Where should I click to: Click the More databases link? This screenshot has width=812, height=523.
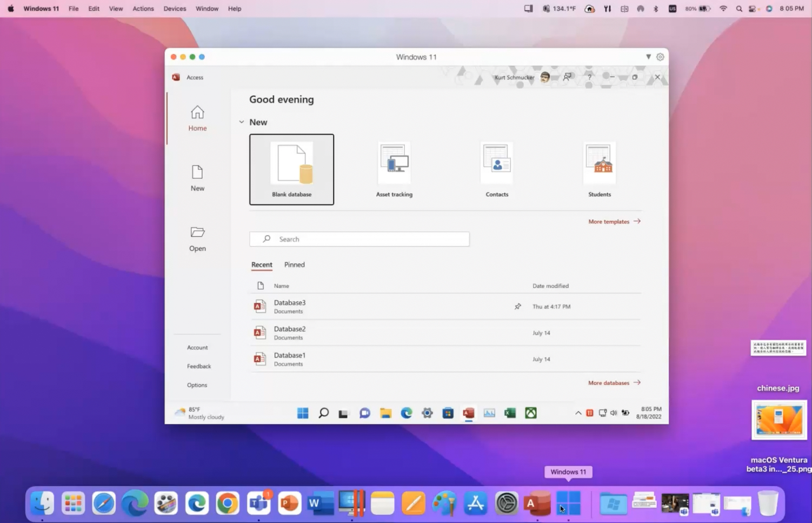614,383
